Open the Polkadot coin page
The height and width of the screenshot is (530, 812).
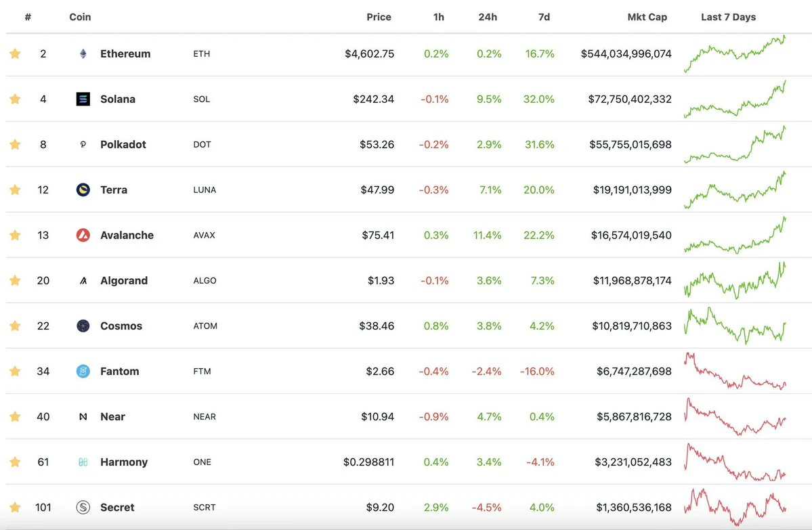pyautogui.click(x=123, y=144)
